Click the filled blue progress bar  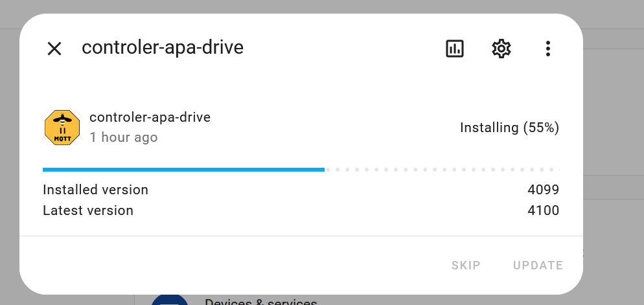(x=183, y=169)
